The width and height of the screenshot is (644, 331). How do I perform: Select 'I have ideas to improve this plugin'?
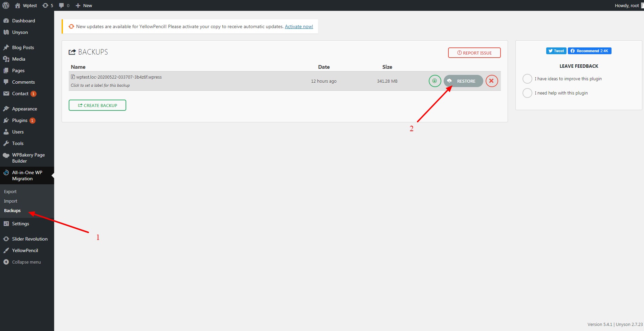(x=527, y=79)
